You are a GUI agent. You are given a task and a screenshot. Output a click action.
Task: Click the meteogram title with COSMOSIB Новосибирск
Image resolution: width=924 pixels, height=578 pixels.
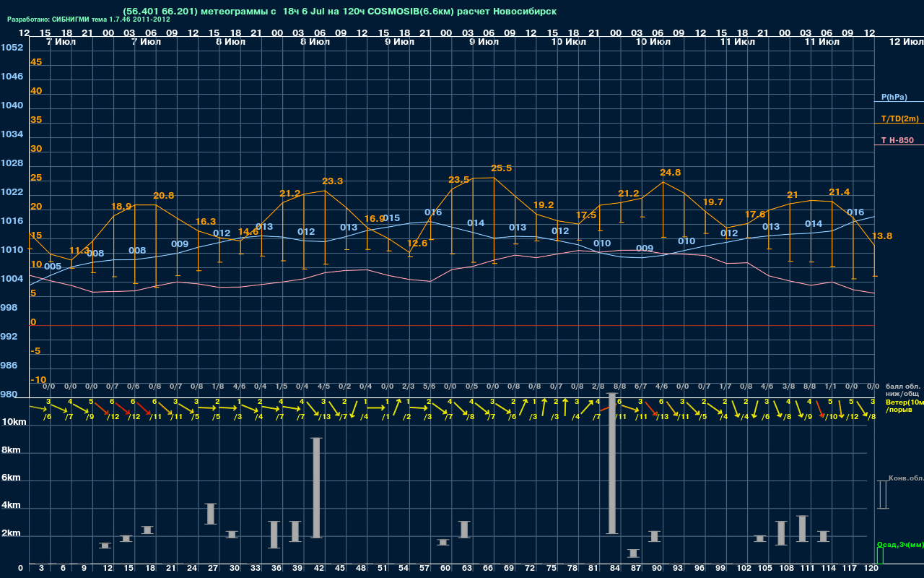(339, 12)
